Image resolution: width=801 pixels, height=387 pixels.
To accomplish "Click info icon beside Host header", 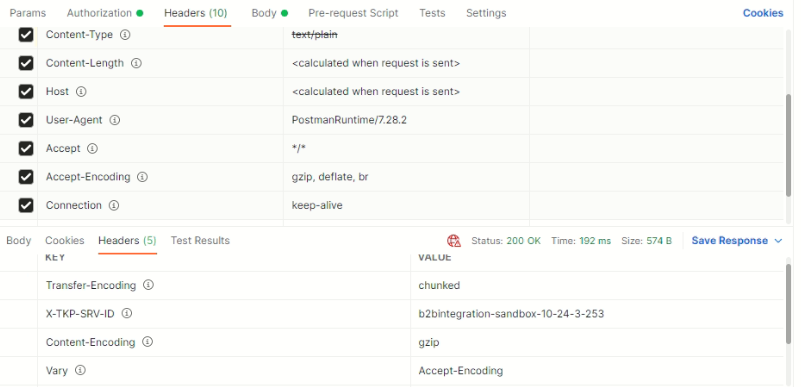I will pos(81,92).
